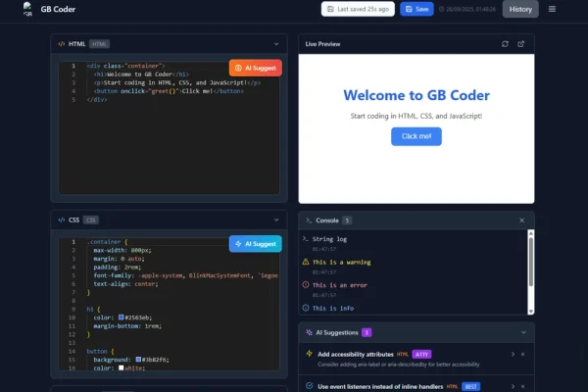Open the History view
The height and width of the screenshot is (392, 588).
click(x=520, y=9)
